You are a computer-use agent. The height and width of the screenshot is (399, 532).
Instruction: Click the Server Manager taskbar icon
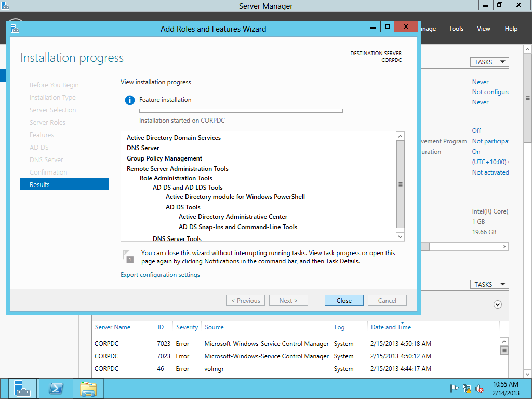[22, 389]
